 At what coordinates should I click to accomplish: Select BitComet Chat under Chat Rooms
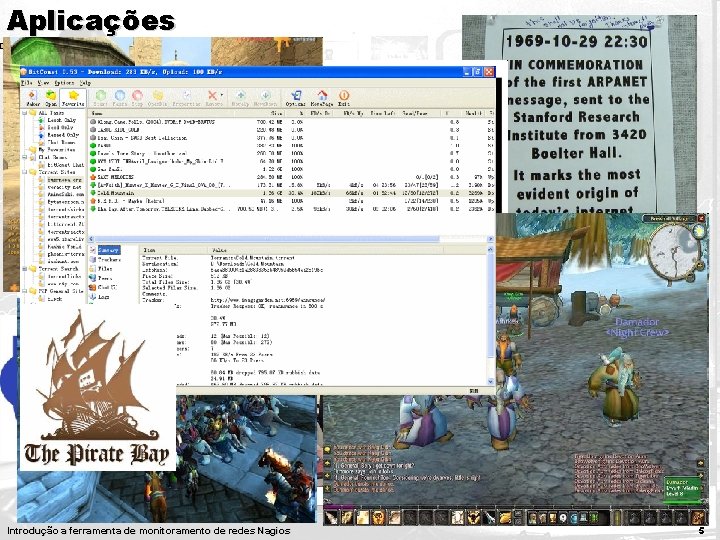[66, 165]
